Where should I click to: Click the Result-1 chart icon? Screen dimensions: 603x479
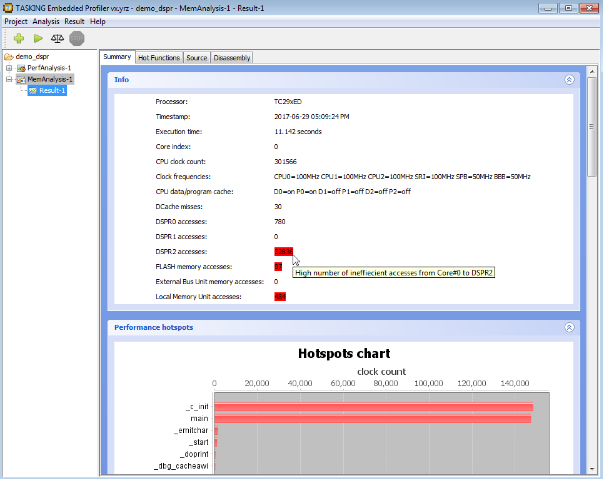coord(33,91)
